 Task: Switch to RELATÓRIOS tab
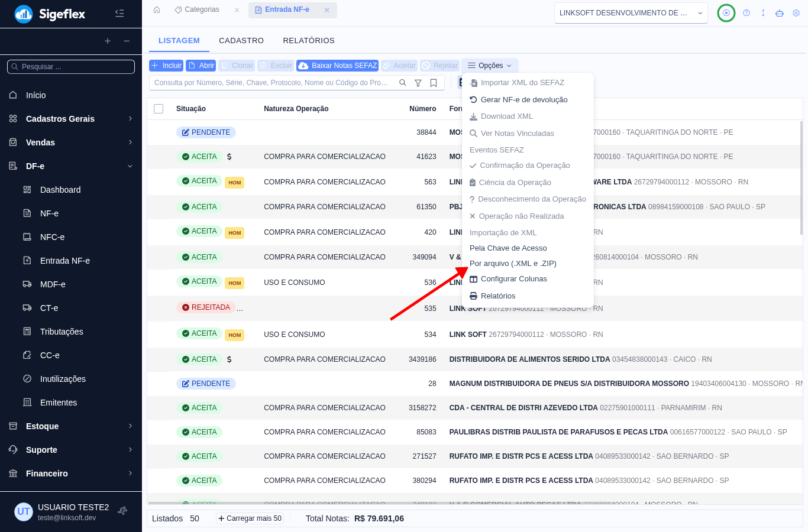(309, 41)
